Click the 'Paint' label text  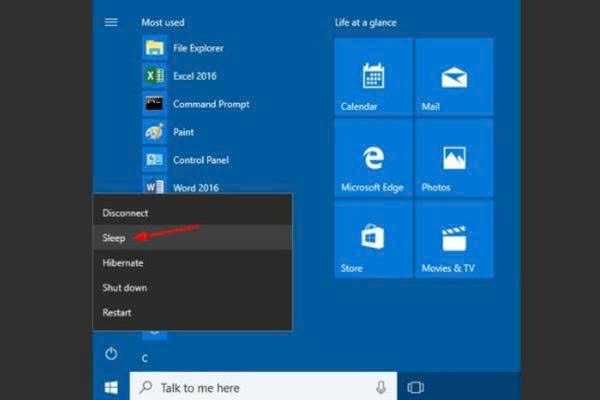pyautogui.click(x=183, y=132)
